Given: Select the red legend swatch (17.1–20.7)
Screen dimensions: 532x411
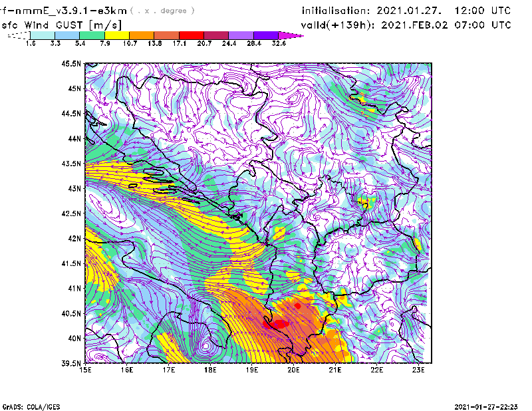Looking at the screenshot, I should click(x=192, y=35).
